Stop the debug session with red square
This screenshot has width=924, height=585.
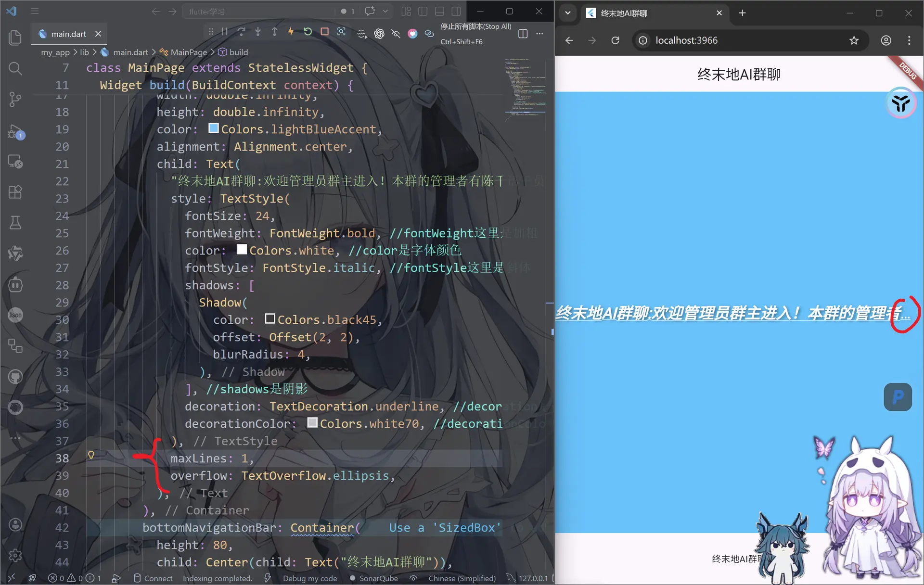coord(325,32)
